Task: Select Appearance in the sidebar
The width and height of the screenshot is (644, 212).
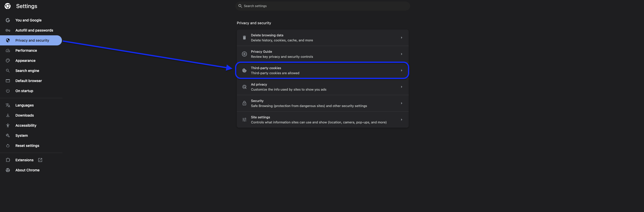Action: pyautogui.click(x=25, y=61)
